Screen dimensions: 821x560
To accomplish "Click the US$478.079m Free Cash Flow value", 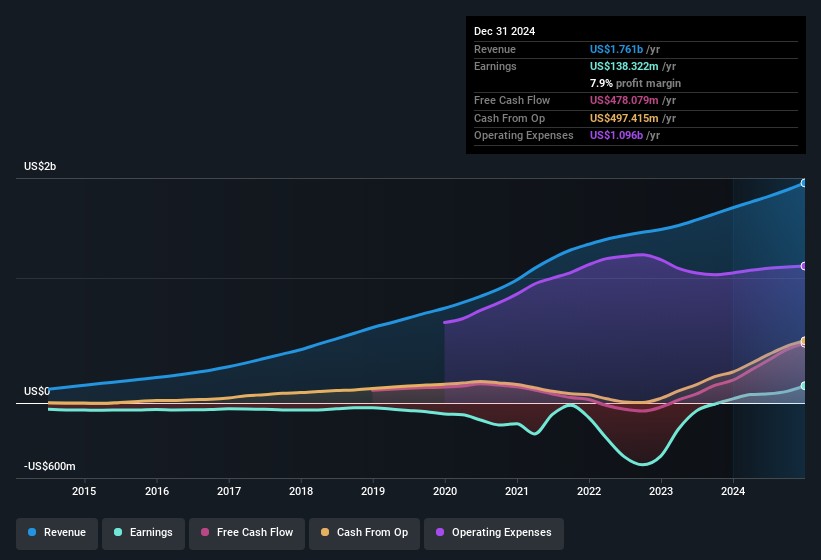I will click(x=625, y=101).
